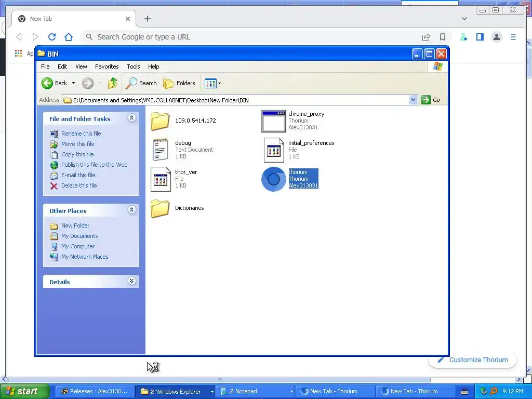Bookmark this tab in Thorium
The height and width of the screenshot is (399, 532).
coord(443,37)
